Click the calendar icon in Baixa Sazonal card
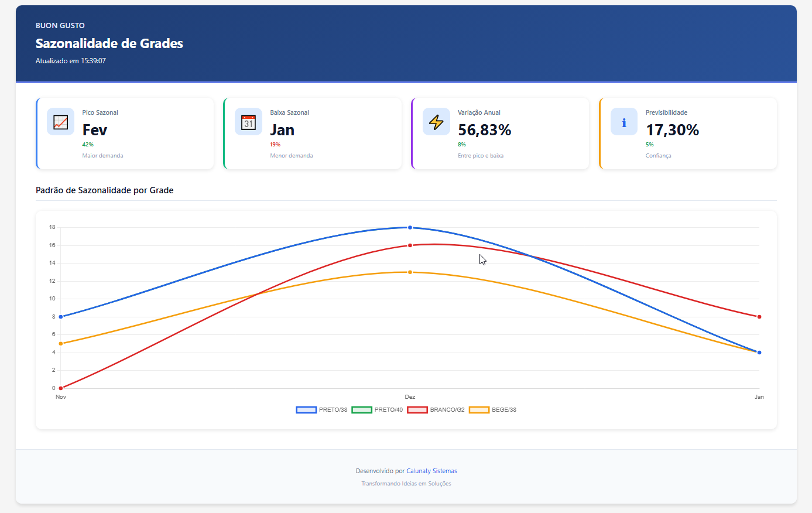 [248, 122]
